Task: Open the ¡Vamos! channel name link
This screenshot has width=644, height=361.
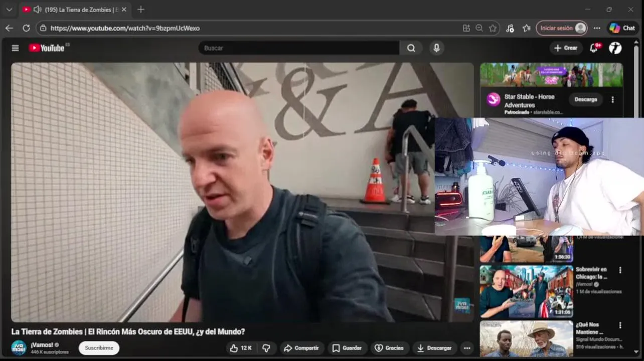Action: point(42,345)
